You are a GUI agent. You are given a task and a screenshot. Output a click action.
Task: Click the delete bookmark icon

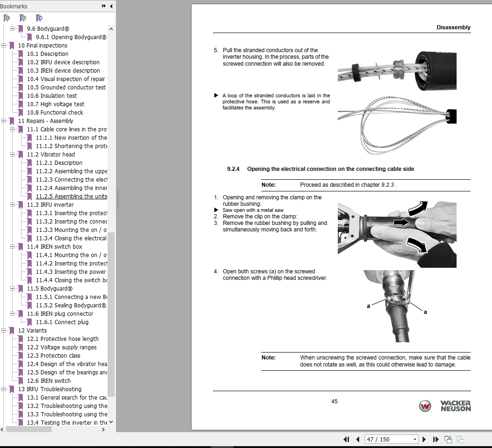[x=6, y=18]
